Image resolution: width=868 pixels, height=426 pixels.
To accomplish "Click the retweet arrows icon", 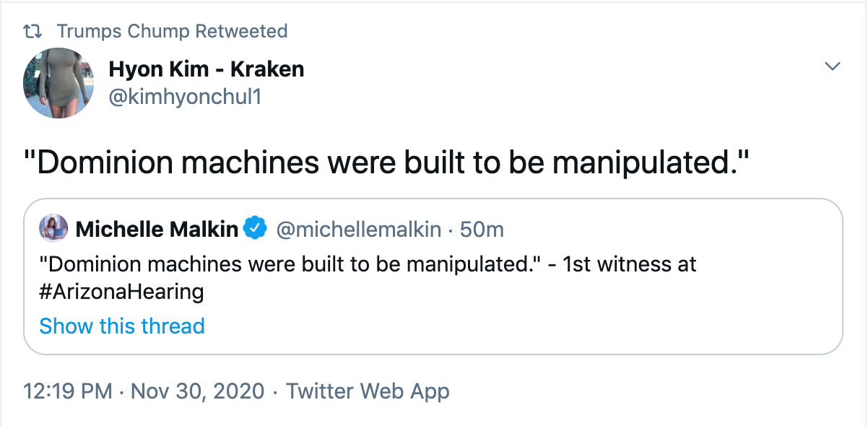I will (x=32, y=31).
